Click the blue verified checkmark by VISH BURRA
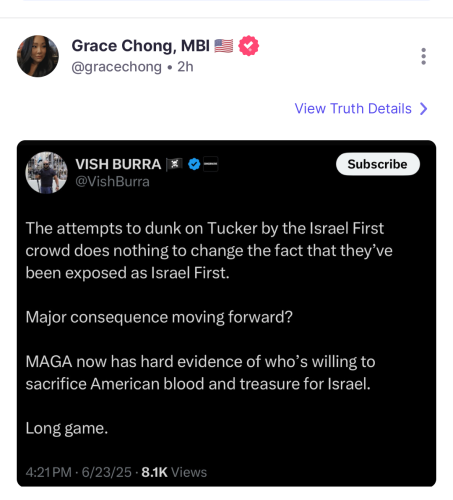Image resolution: width=453 pixels, height=500 pixels. 194,164
